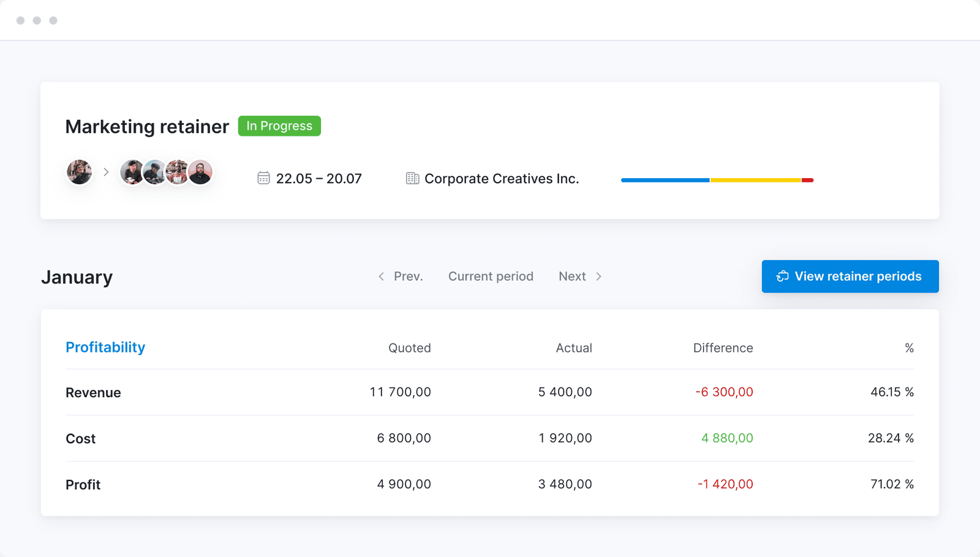Click the retainer periods icon in blue button
The width and height of the screenshot is (980, 557).
782,276
